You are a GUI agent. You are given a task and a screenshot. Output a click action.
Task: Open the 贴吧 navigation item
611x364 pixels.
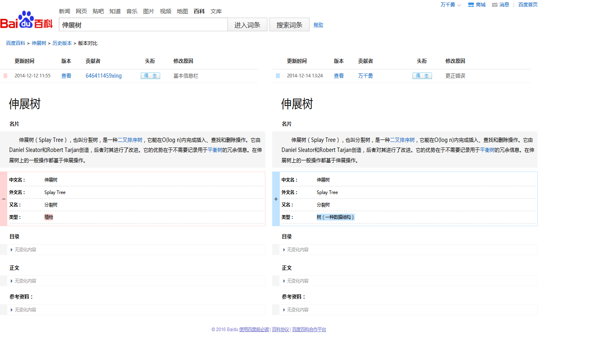point(98,11)
